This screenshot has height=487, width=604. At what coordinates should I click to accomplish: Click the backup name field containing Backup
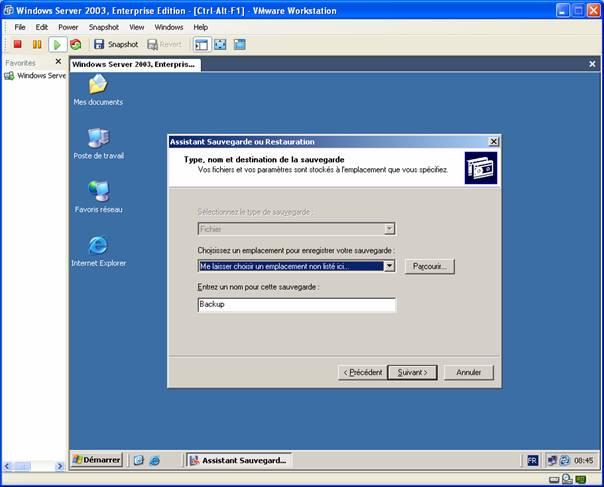click(x=297, y=304)
